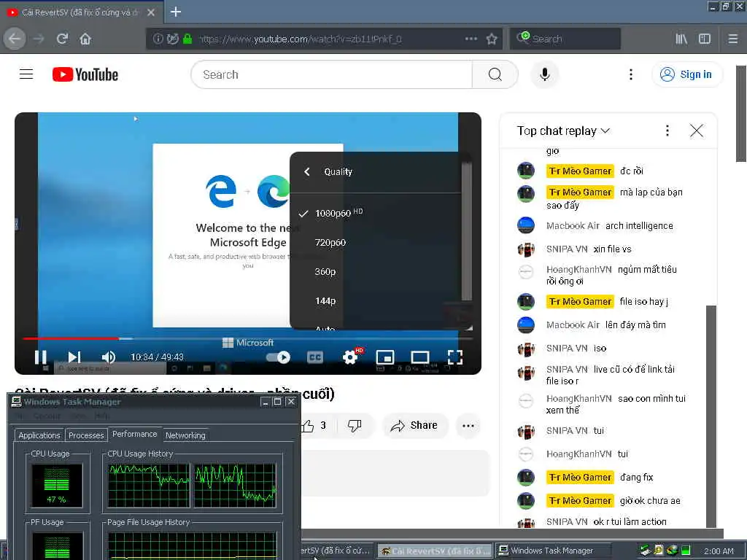
Task: Show site information icon in address bar
Action: [x=158, y=39]
